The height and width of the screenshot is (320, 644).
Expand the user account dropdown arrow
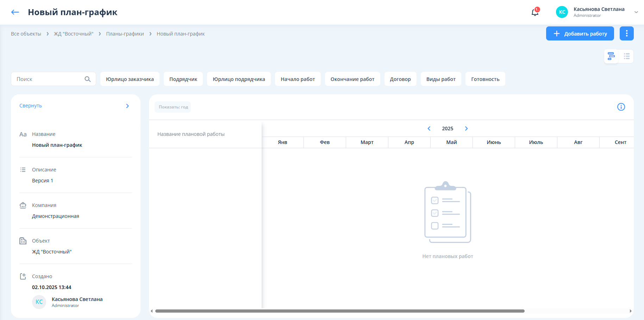(x=636, y=12)
